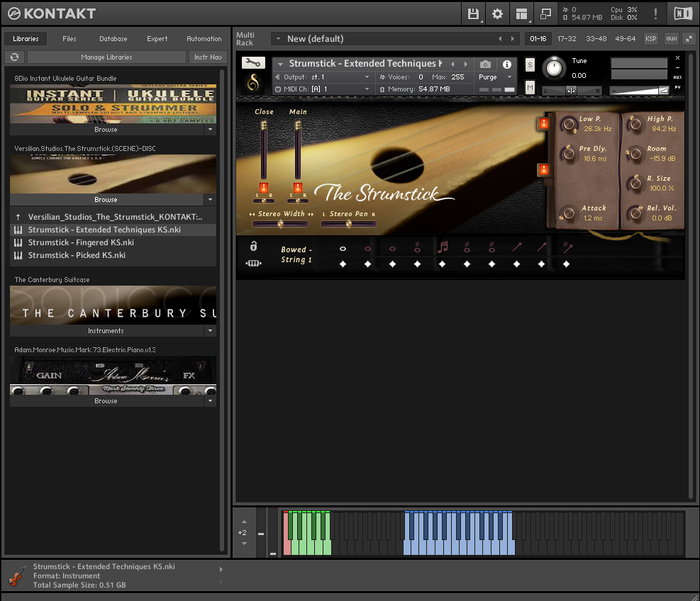Select the third whole-note articulation icon

392,249
